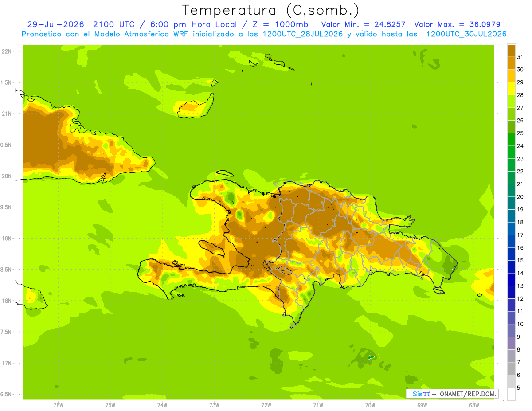Screen dimensions: 532x411
Task: Click the '72W' longitude label
Action: pyautogui.click(x=266, y=405)
